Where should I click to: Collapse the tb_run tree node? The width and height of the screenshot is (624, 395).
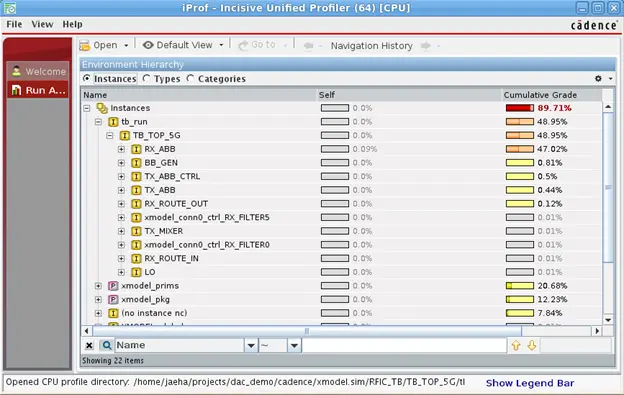(98, 122)
